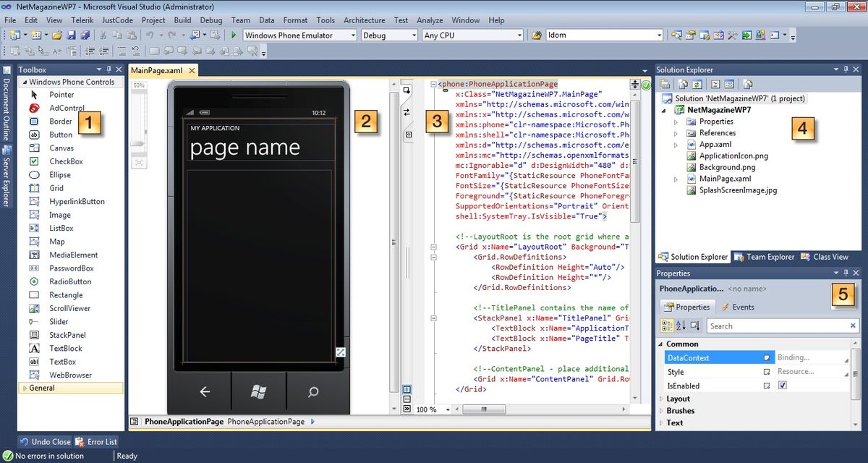Click the Refresh icon in Solution Explorer

coord(697,83)
